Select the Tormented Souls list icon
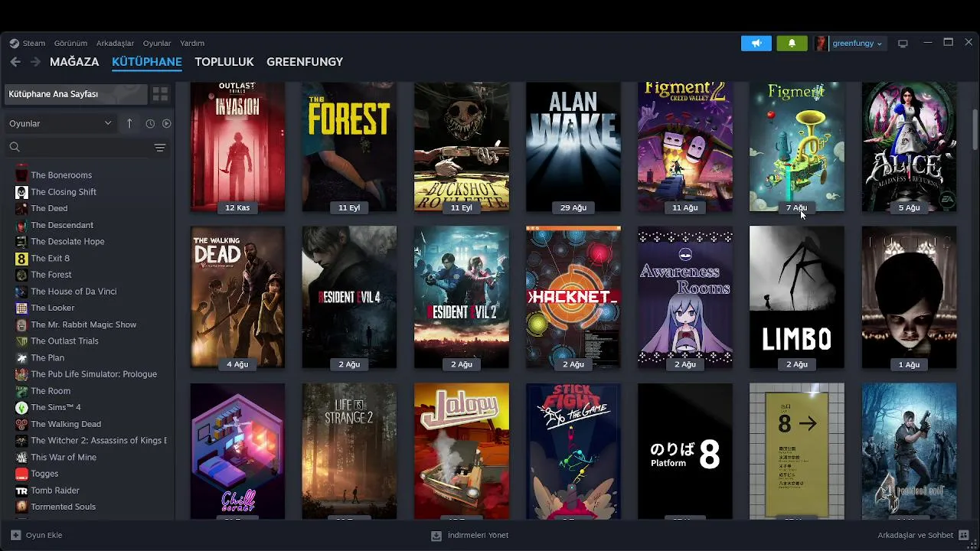The height and width of the screenshot is (551, 980). [x=21, y=507]
